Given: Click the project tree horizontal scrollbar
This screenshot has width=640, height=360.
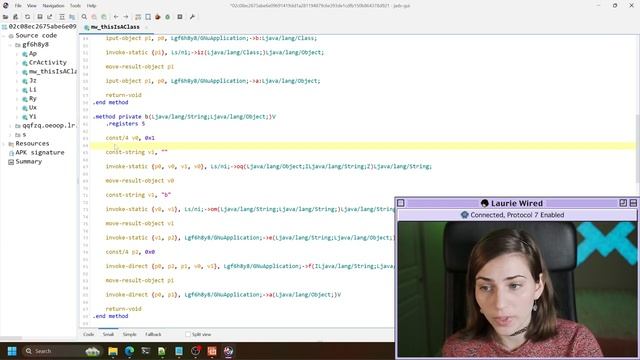Looking at the screenshot, I should click(11, 338).
